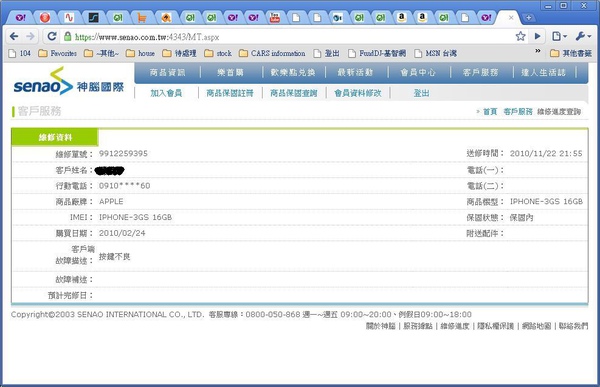Switch to the dark chart icon tab

click(x=93, y=18)
